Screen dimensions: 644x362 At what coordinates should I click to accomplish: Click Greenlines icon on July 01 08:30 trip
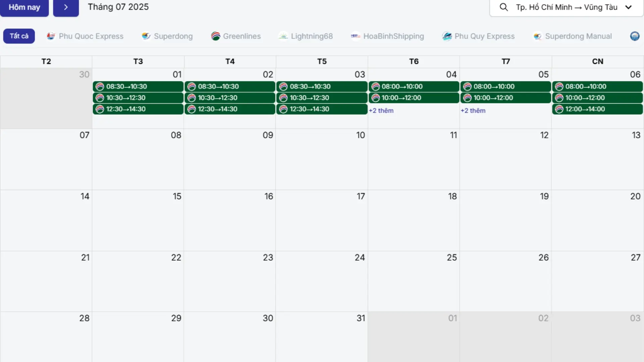tap(100, 86)
